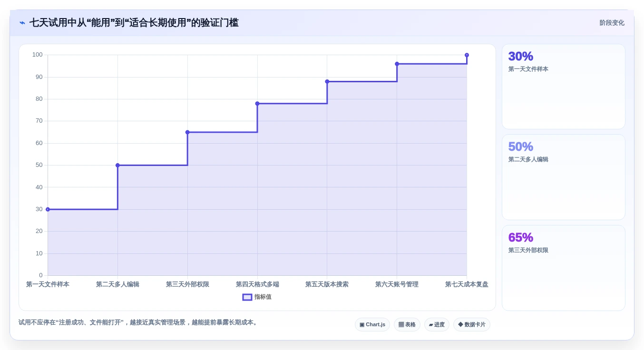644x350 pixels.
Task: Click the final data point at 100
Action: click(467, 55)
